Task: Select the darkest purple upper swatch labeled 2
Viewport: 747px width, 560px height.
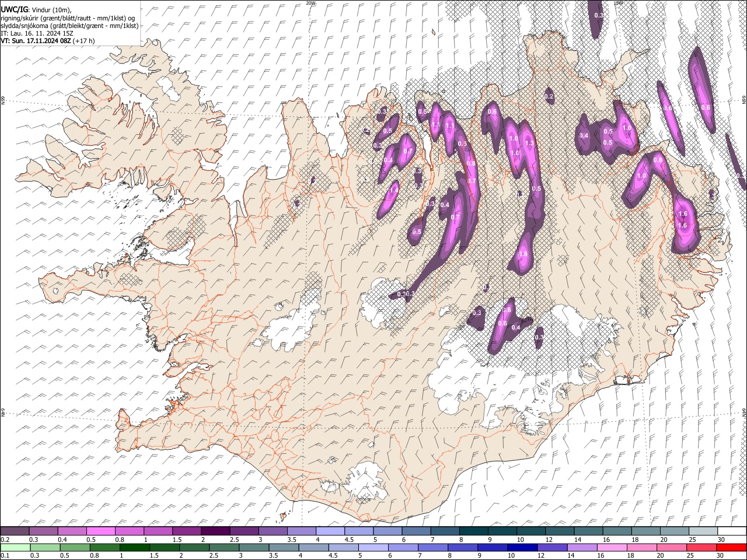Action: coord(215,531)
